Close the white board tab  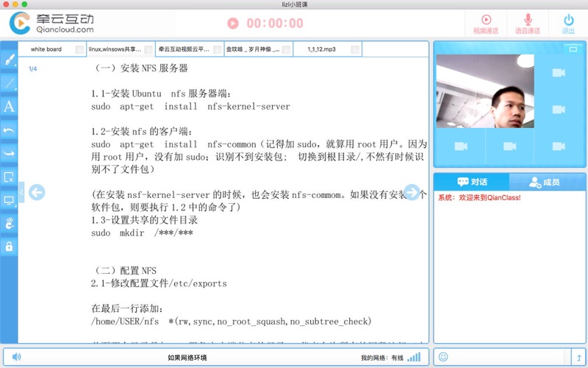click(79, 49)
